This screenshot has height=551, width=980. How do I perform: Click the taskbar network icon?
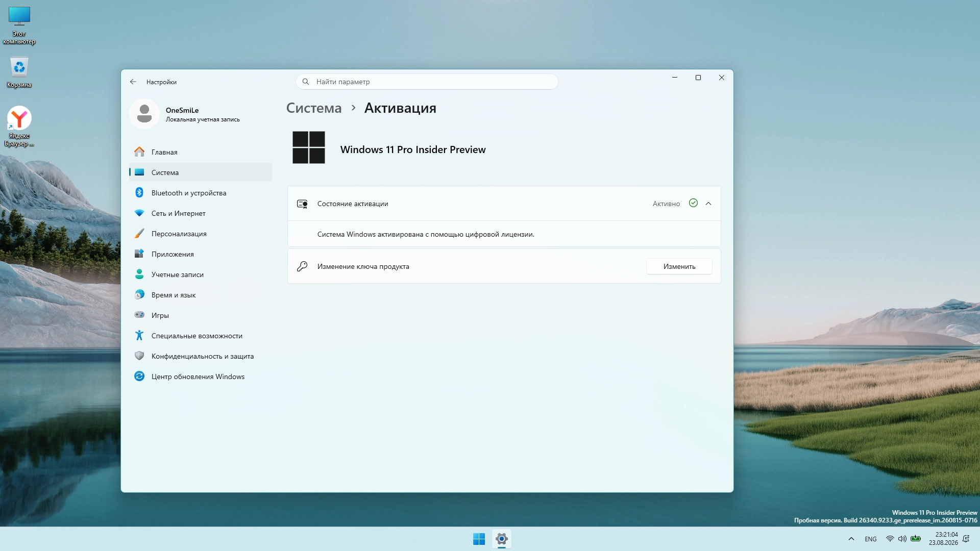pyautogui.click(x=890, y=539)
